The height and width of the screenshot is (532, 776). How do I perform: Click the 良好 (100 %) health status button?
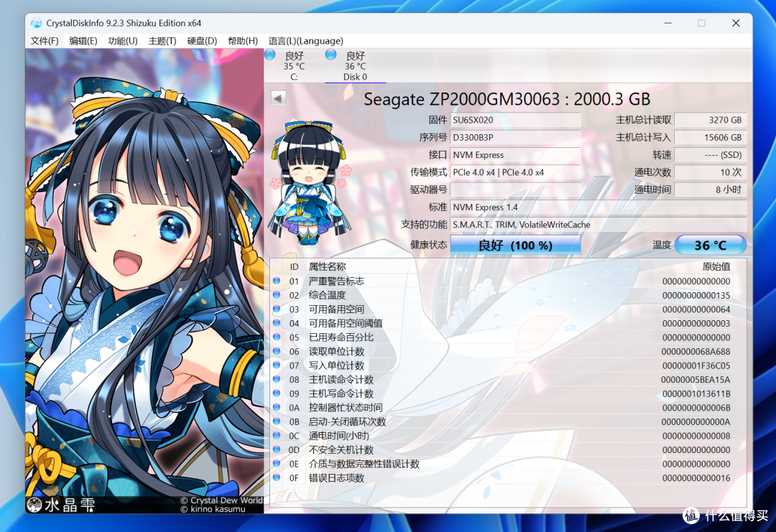[515, 246]
